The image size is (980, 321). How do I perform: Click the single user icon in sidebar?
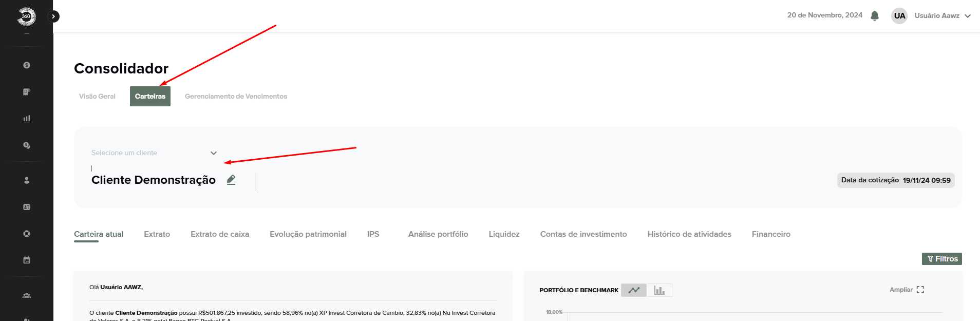27,180
